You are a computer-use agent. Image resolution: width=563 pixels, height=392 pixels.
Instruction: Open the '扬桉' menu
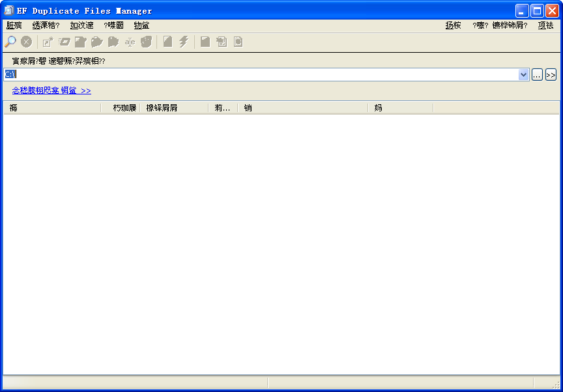[x=453, y=25]
